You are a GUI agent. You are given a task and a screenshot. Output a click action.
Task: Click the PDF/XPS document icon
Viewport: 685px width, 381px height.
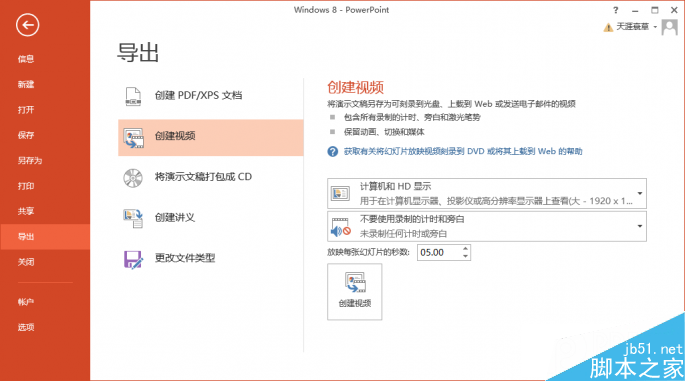pyautogui.click(x=133, y=96)
